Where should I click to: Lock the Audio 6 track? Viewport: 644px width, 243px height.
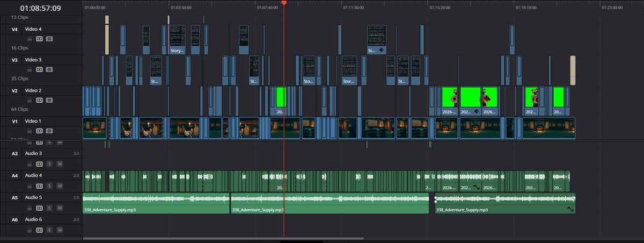[x=30, y=230]
